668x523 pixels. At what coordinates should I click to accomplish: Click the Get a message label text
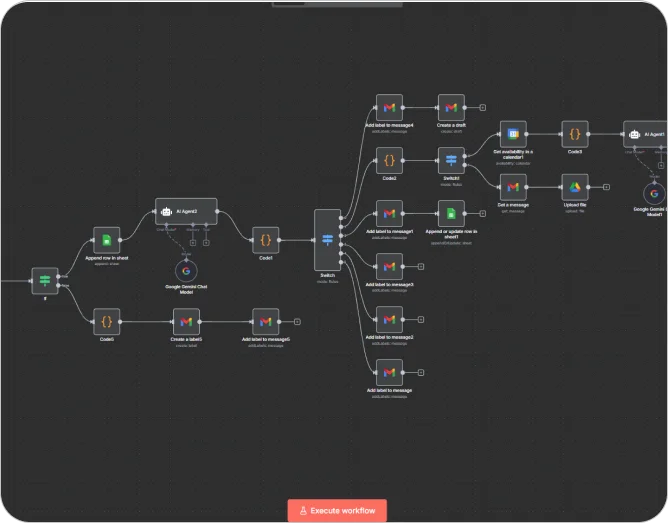pos(513,205)
